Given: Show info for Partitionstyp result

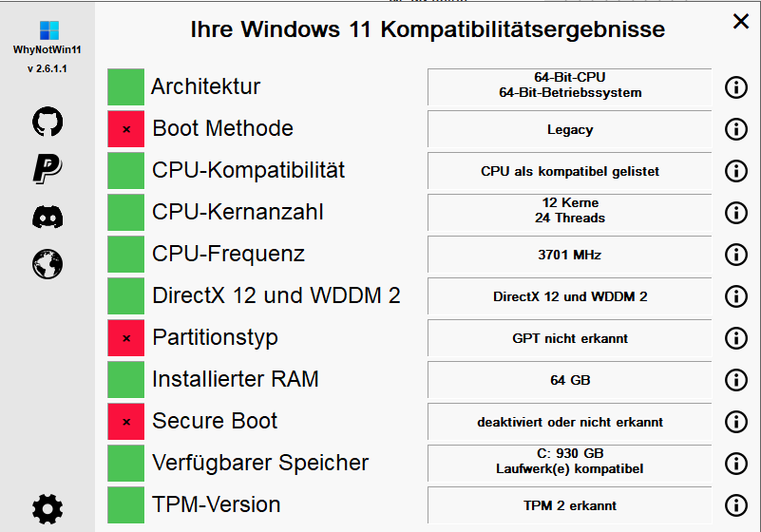Looking at the screenshot, I should click(x=736, y=338).
